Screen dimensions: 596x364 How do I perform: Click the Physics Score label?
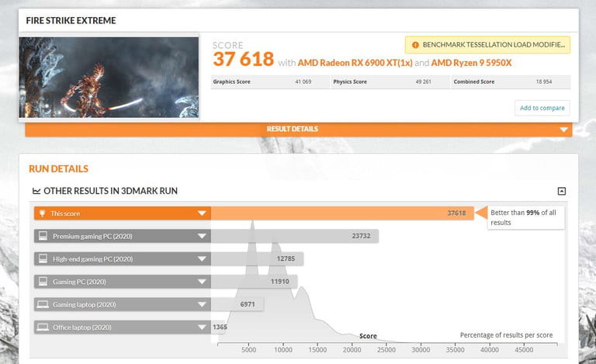(350, 81)
